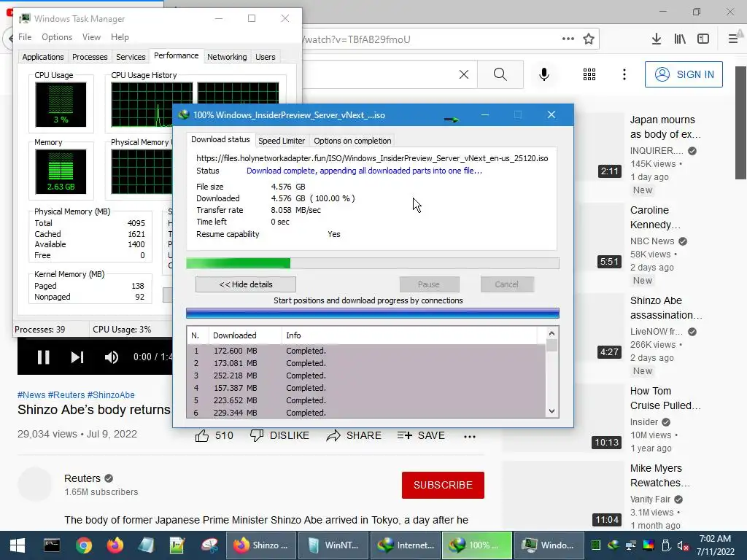
Task: Click Hide details button in IDM
Action: click(246, 284)
